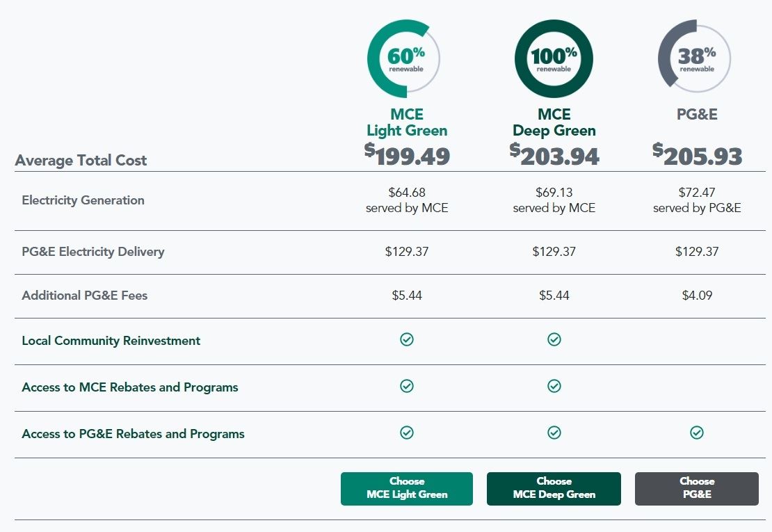Click the $205.93 PG&E total cost
Image resolution: width=772 pixels, height=532 pixels.
click(x=698, y=155)
